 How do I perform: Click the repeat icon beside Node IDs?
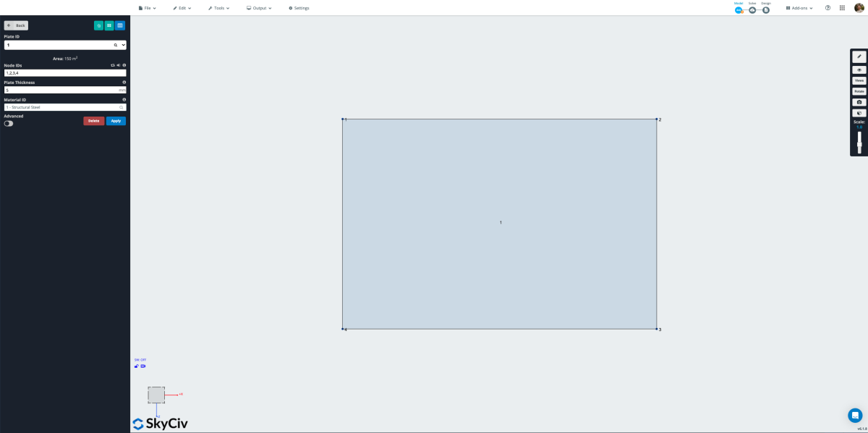[112, 65]
